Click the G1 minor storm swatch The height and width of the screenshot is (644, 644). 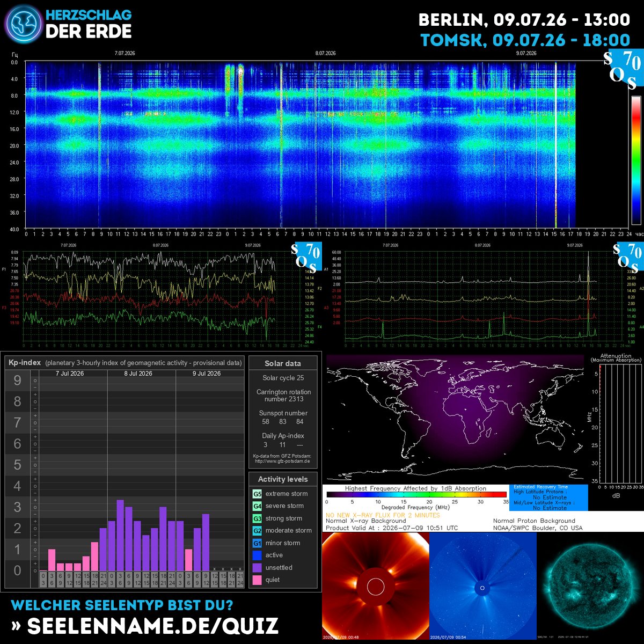click(257, 543)
